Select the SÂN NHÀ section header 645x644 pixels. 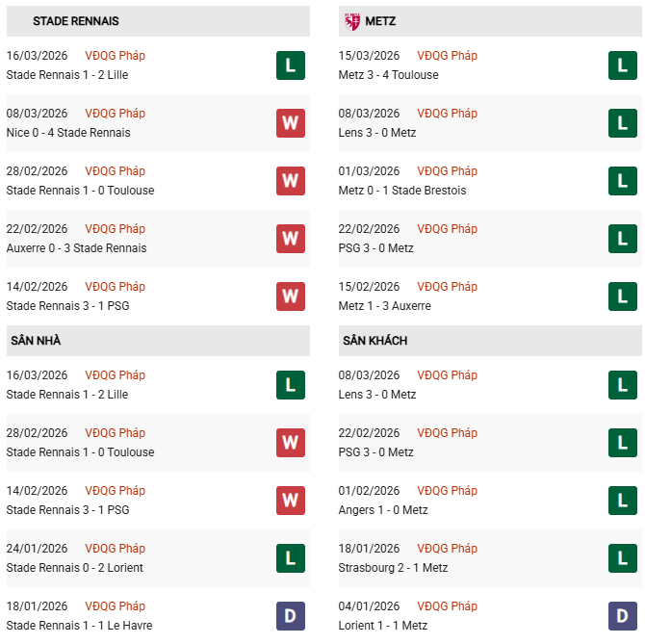click(x=36, y=341)
